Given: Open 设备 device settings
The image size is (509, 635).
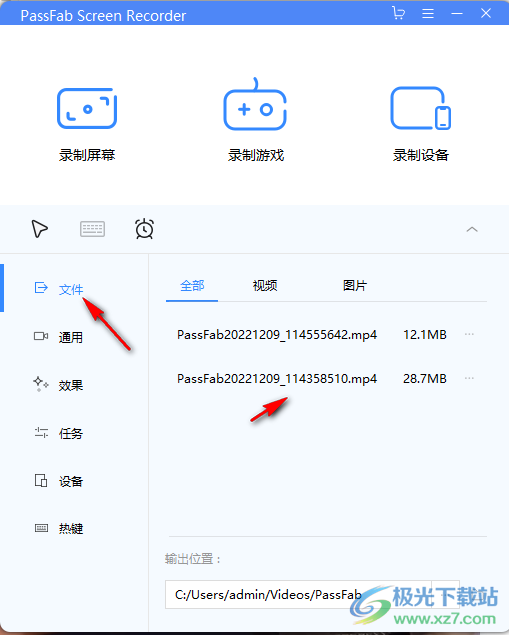Looking at the screenshot, I should [71, 481].
